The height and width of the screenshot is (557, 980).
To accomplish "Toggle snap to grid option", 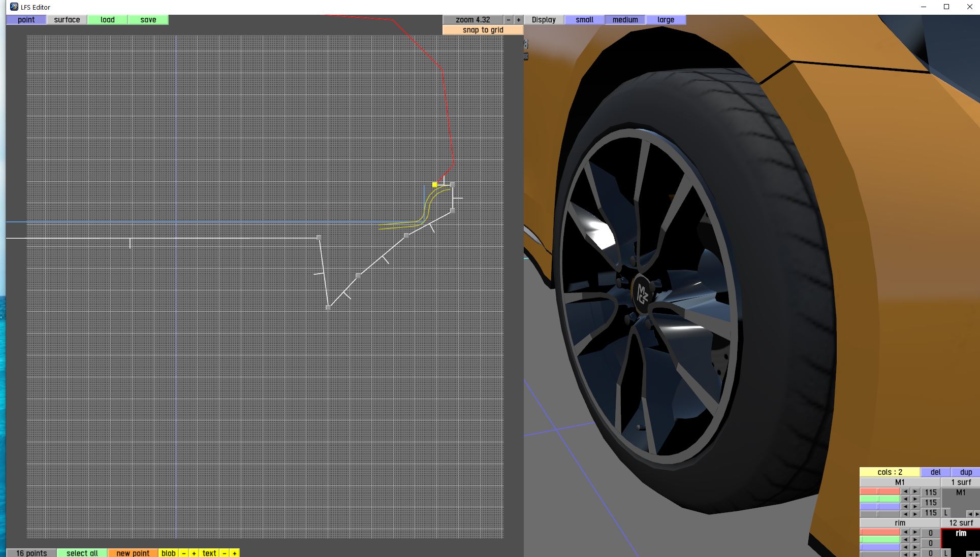I will pyautogui.click(x=483, y=30).
